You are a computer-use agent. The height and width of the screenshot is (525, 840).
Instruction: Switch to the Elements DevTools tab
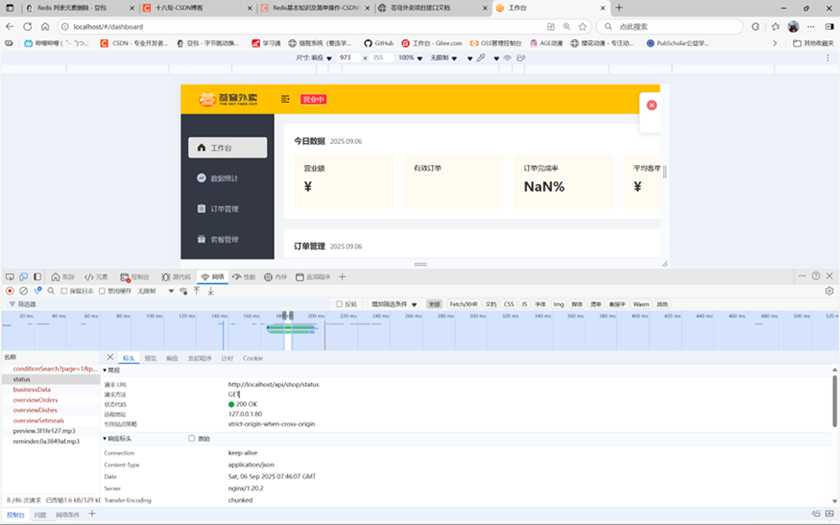[x=96, y=277]
